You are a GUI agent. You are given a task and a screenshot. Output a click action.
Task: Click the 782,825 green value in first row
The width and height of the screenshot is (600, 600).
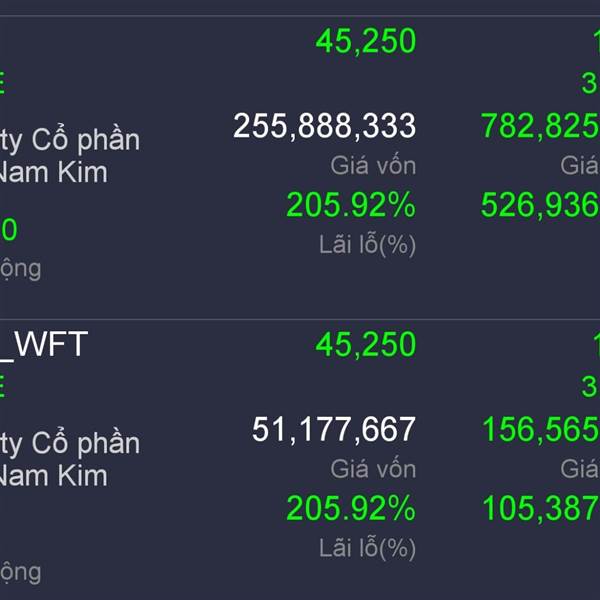coord(540,126)
